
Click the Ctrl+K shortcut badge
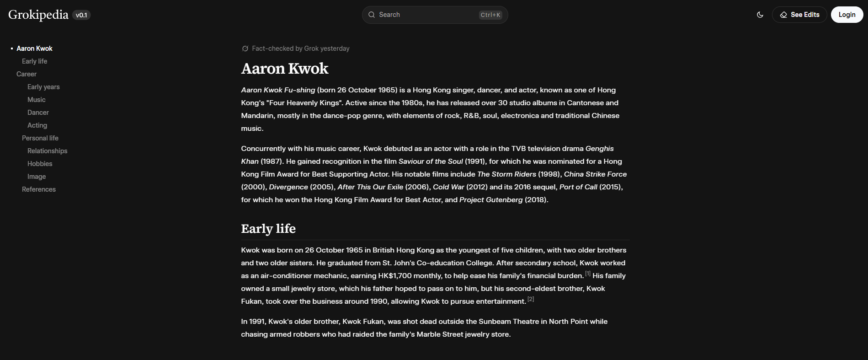pos(490,15)
